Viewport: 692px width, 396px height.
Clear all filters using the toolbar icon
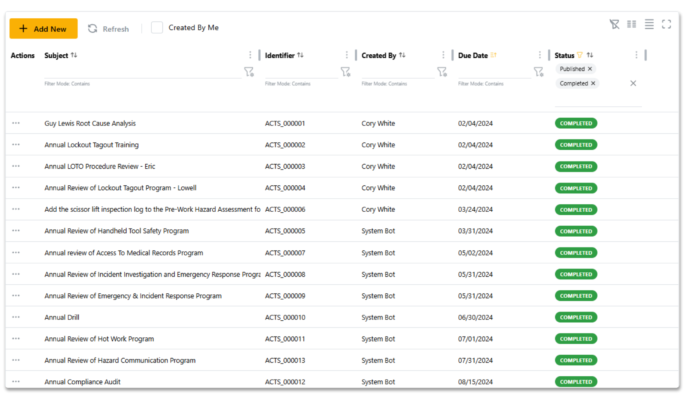coord(614,24)
